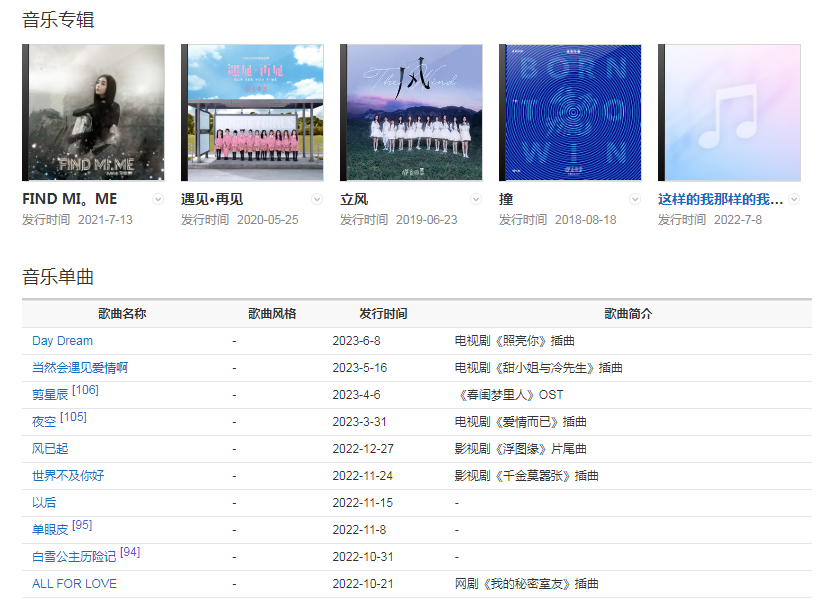Expand dropdown beside 这样的我那样的我 album title
The width and height of the screenshot is (816, 598).
coord(794,199)
